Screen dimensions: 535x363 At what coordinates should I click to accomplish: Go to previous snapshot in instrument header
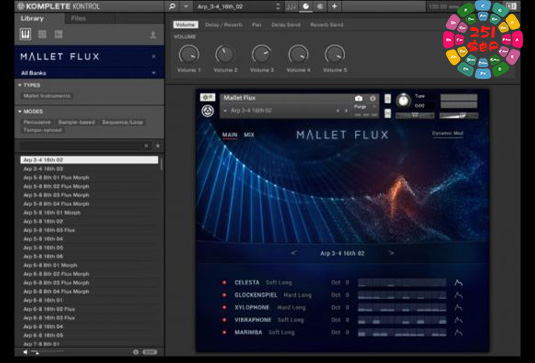pos(338,111)
